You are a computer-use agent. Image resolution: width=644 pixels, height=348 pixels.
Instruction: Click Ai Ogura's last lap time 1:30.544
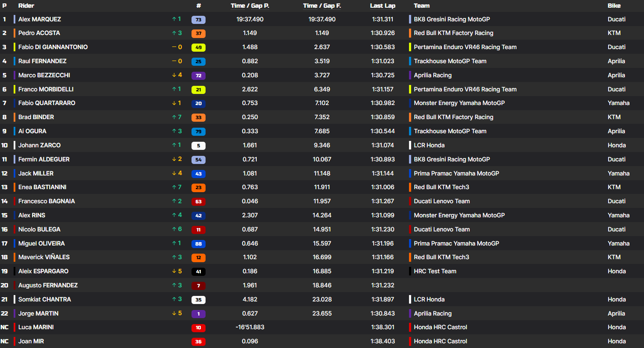[383, 131]
